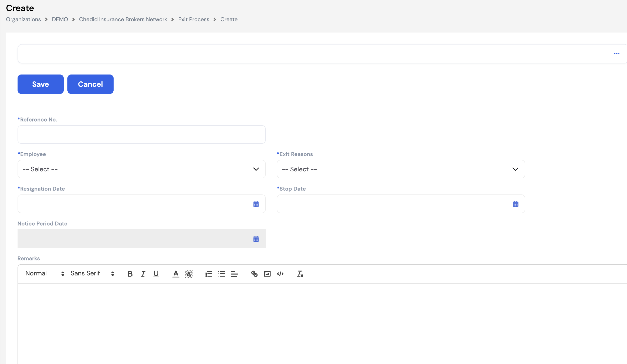Save the exit process form
The height and width of the screenshot is (364, 627).
(41, 84)
